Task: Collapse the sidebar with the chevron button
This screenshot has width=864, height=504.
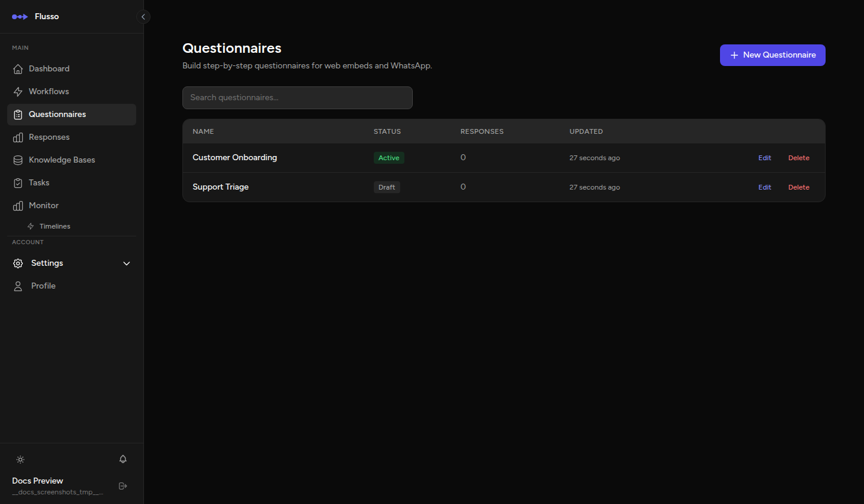Action: (143, 17)
